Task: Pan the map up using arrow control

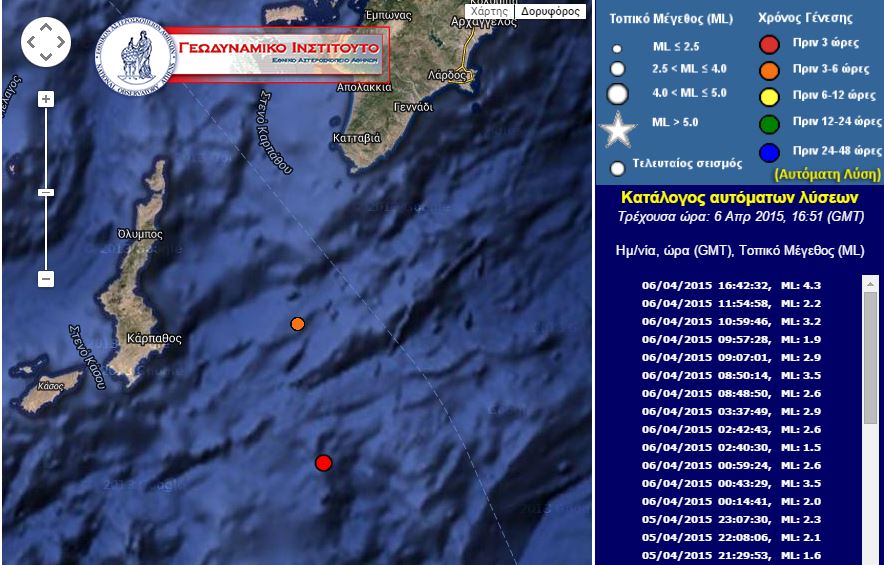Action: click(x=46, y=27)
